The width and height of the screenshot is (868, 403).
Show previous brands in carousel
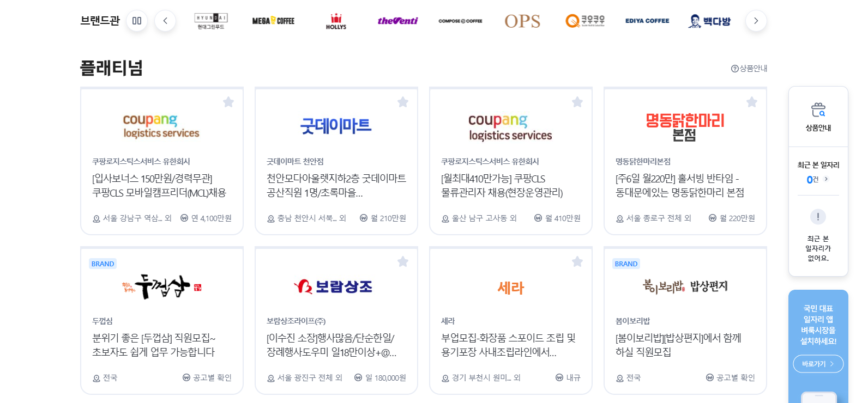165,21
